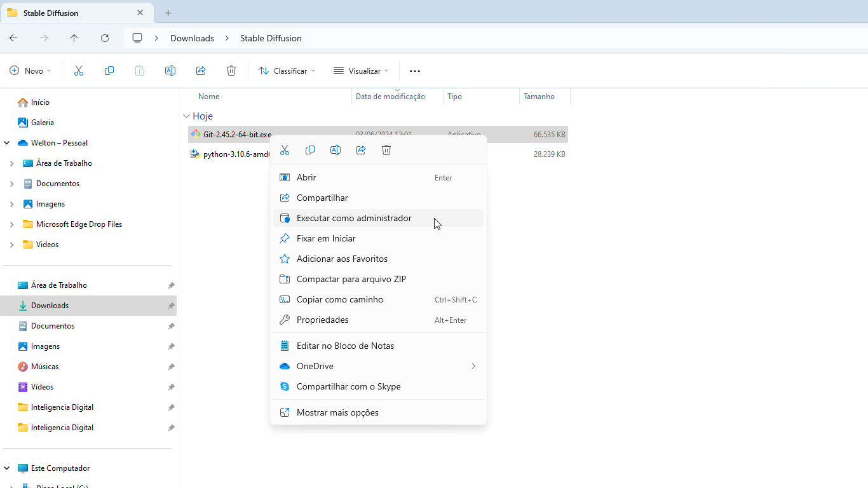Select pinned Downloads in sidebar
Screen dimensions: 868x488
(89, 306)
